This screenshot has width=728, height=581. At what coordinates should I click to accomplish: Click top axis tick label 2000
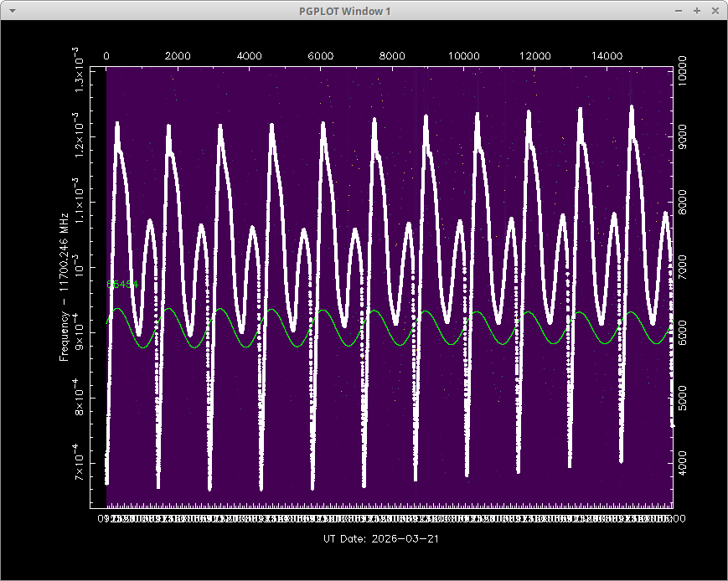pyautogui.click(x=178, y=56)
